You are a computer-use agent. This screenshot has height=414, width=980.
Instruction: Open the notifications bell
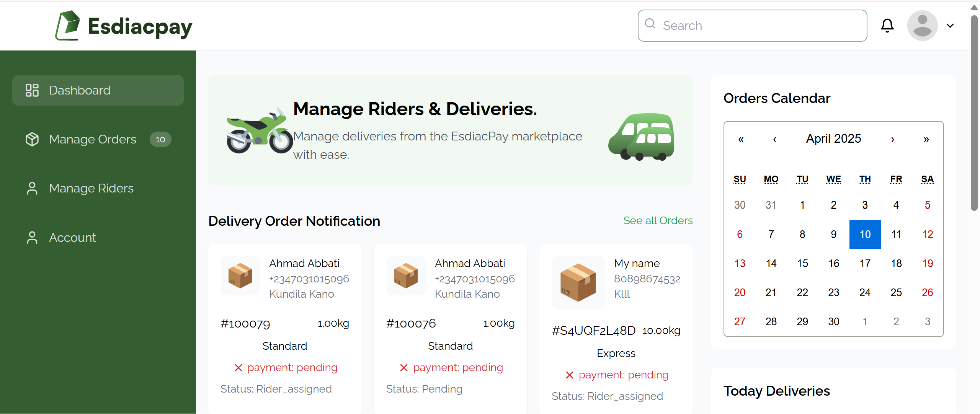(887, 26)
